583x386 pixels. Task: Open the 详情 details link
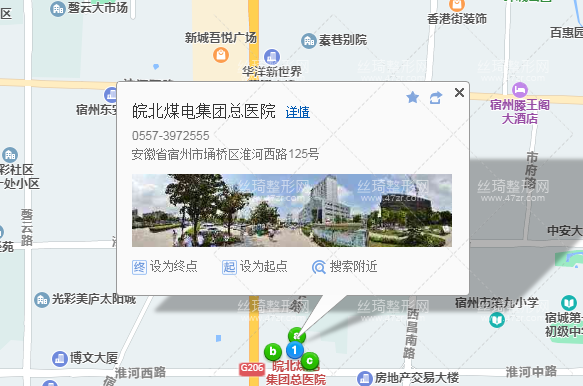click(297, 112)
